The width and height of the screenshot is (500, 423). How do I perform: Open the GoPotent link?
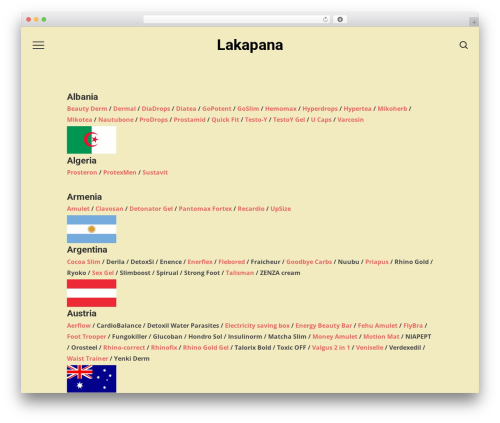pyautogui.click(x=217, y=109)
